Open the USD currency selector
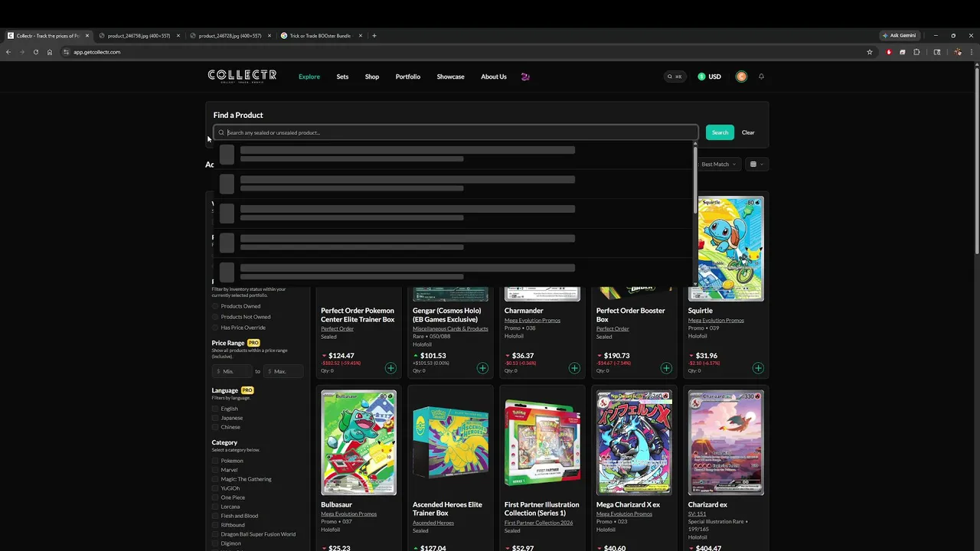Viewport: 980px width, 551px height. pyautogui.click(x=710, y=77)
